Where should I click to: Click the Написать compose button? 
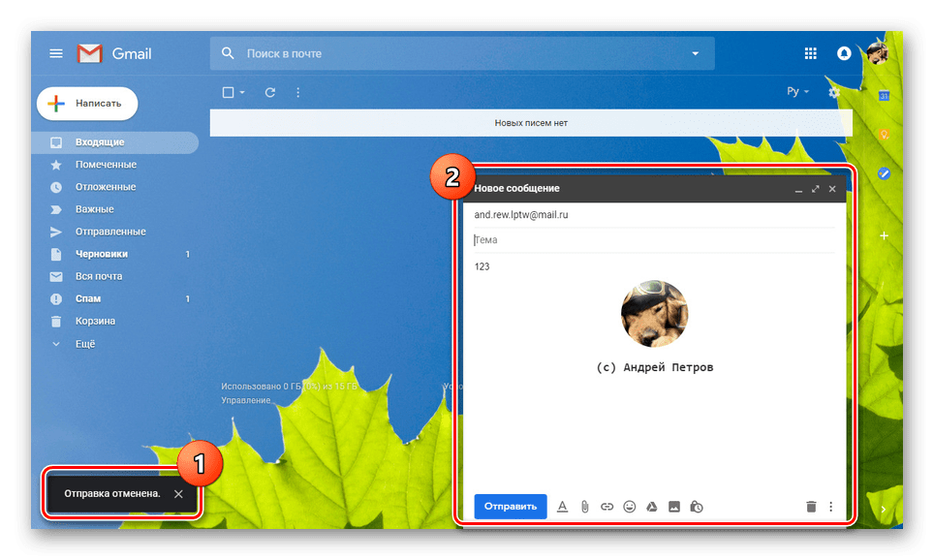[x=87, y=104]
